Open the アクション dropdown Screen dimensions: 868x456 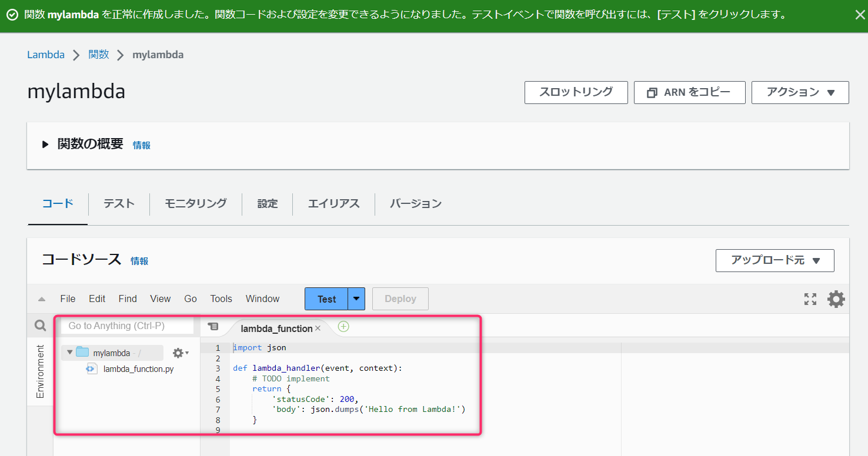click(800, 92)
